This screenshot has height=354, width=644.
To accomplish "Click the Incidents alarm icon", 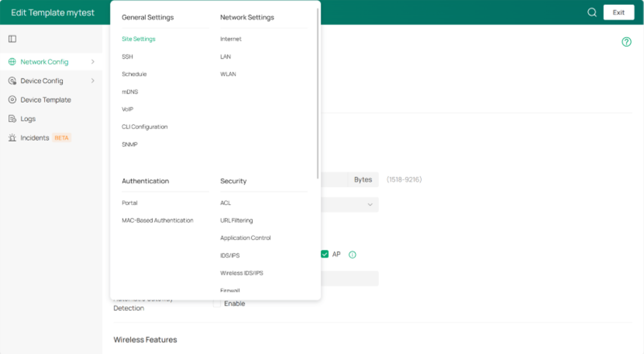I will tap(12, 138).
